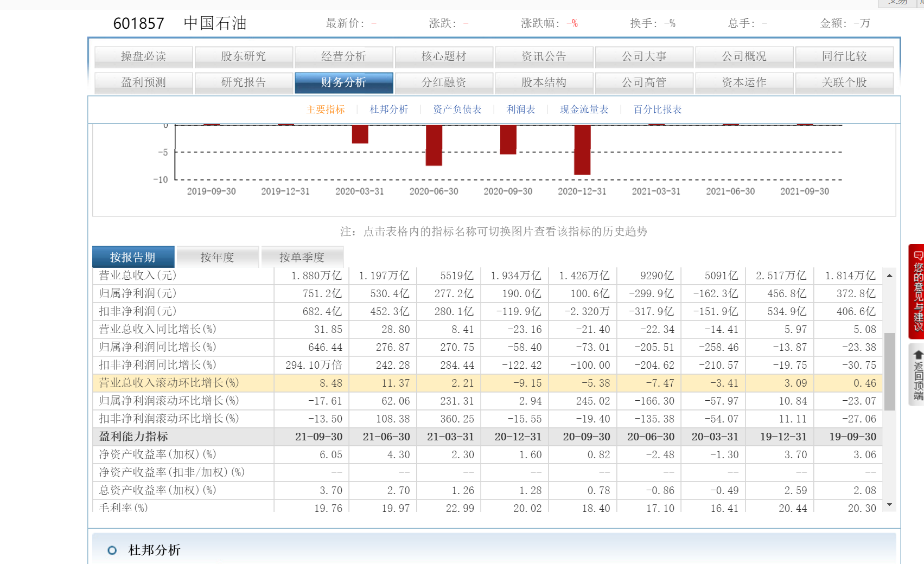Viewport: 924px width, 564px height.
Task: Open the 现金流量表 link
Action: pyautogui.click(x=584, y=110)
